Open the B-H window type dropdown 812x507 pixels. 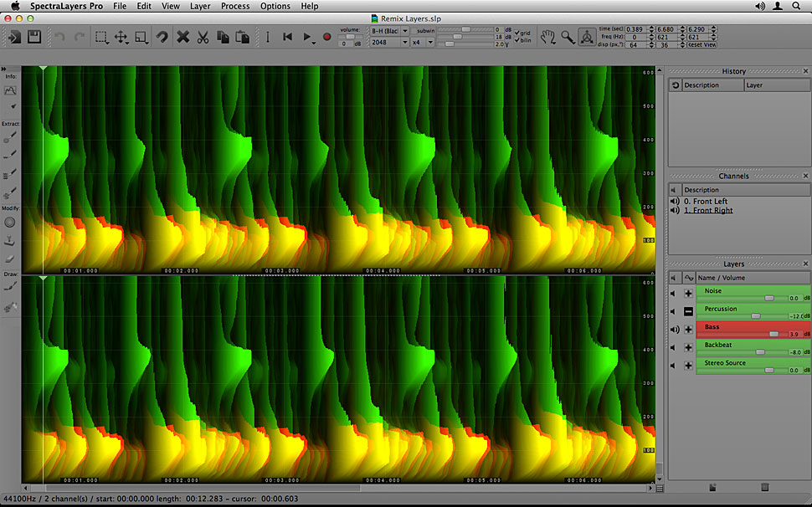389,31
